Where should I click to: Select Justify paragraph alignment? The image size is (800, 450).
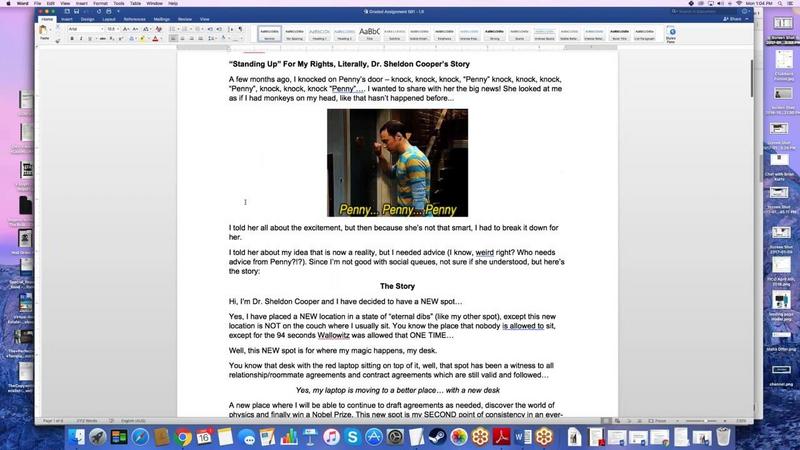tap(201, 38)
